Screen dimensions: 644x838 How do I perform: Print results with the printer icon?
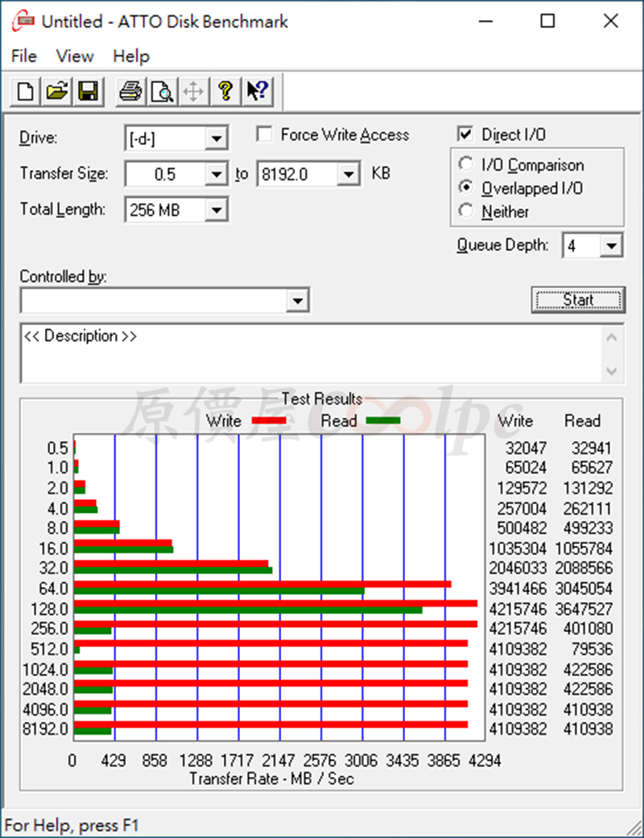(130, 92)
